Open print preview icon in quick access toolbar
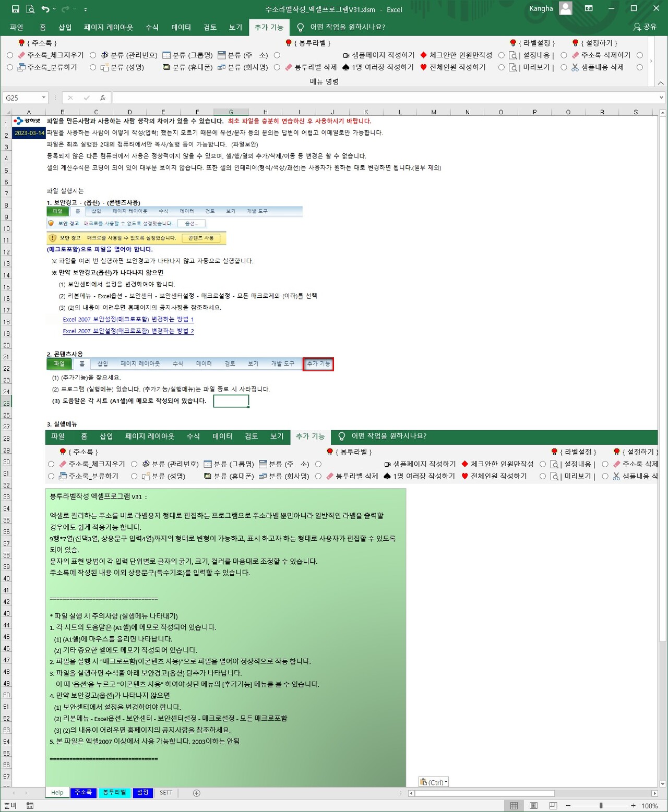 (x=31, y=9)
